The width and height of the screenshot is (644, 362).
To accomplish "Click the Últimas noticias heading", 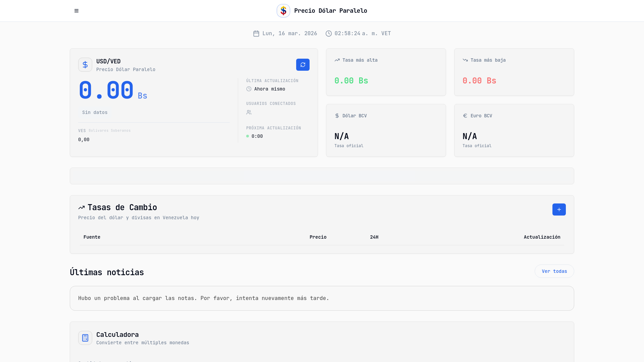I will 107,272.
